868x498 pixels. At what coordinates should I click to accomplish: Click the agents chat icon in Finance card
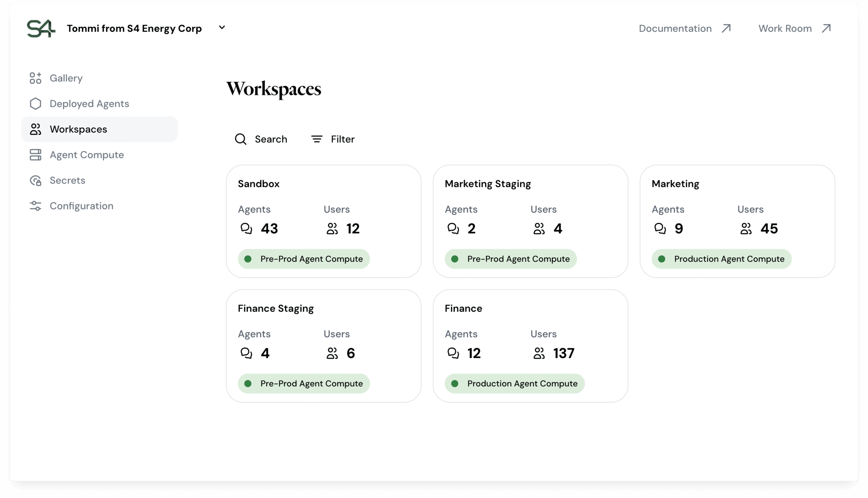pos(453,353)
